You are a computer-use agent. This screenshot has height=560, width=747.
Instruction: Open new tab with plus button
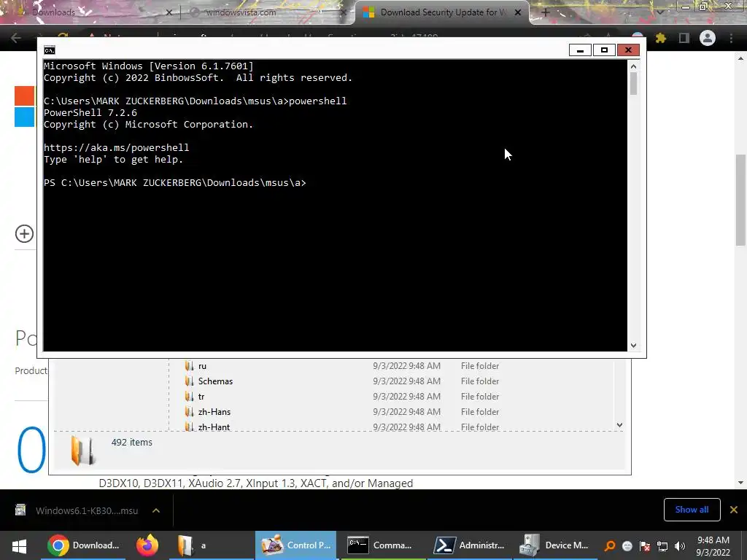coord(546,12)
